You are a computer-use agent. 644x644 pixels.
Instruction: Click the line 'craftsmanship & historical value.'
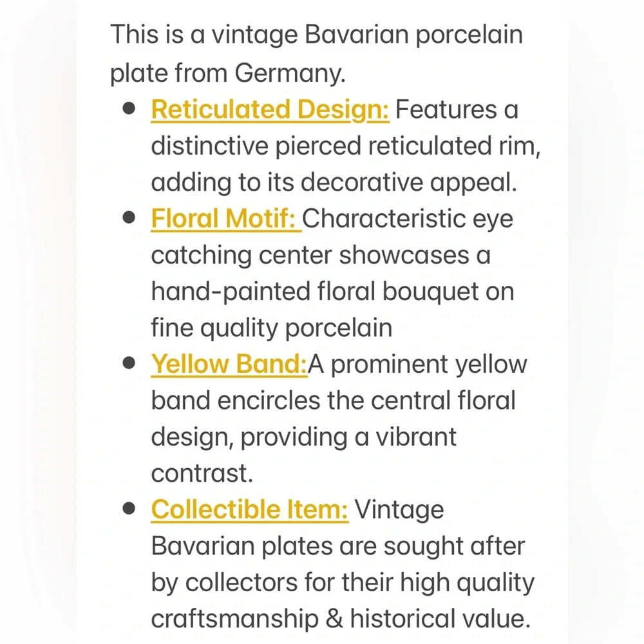(x=341, y=620)
